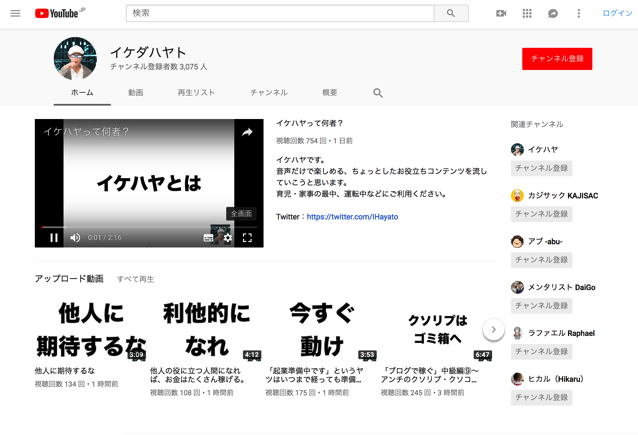Open イケハヤ related channel avatar
Viewport: 638px width, 435px height.
click(517, 149)
